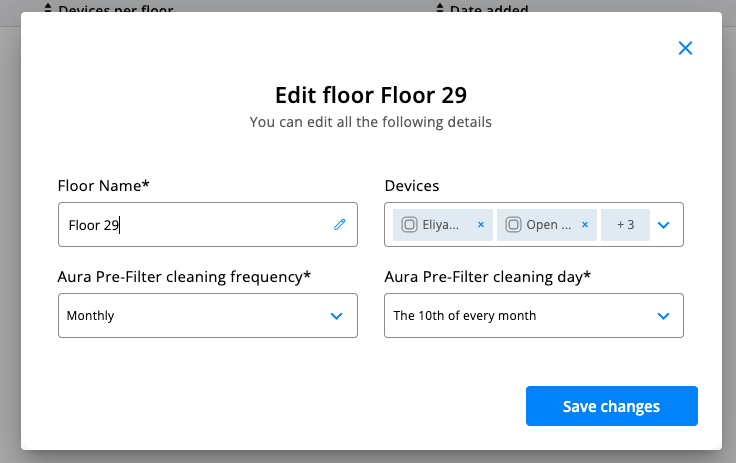Click the Open device chip label
The image size is (736, 463).
coord(549,225)
